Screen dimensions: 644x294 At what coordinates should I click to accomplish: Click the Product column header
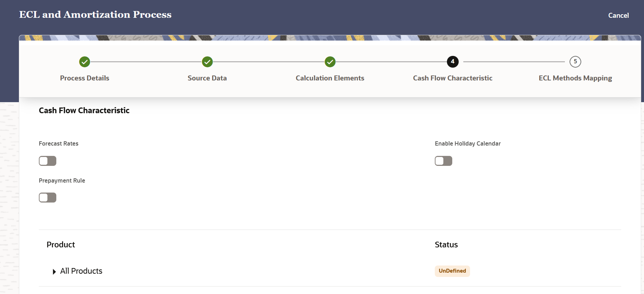[61, 245]
